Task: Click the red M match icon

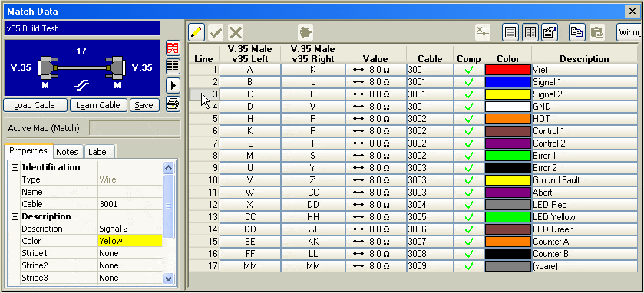Action: (173, 48)
